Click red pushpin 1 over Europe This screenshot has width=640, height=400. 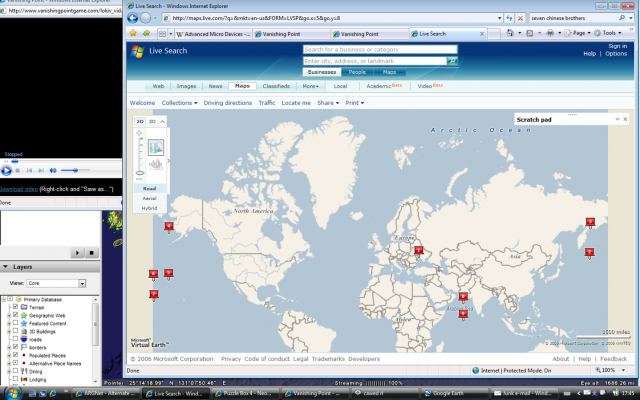point(418,251)
